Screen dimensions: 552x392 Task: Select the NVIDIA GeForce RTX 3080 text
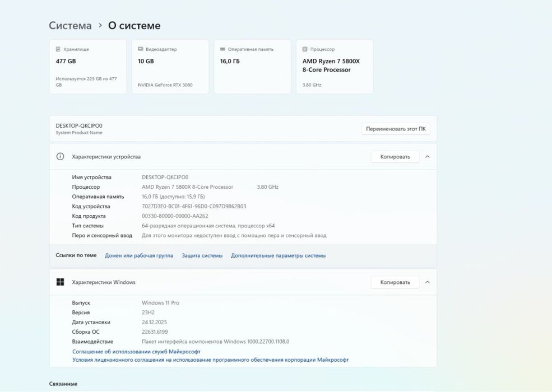click(165, 85)
